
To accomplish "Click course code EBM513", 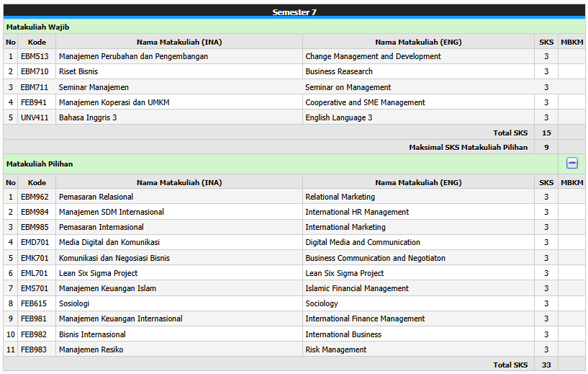I will 35,56.
